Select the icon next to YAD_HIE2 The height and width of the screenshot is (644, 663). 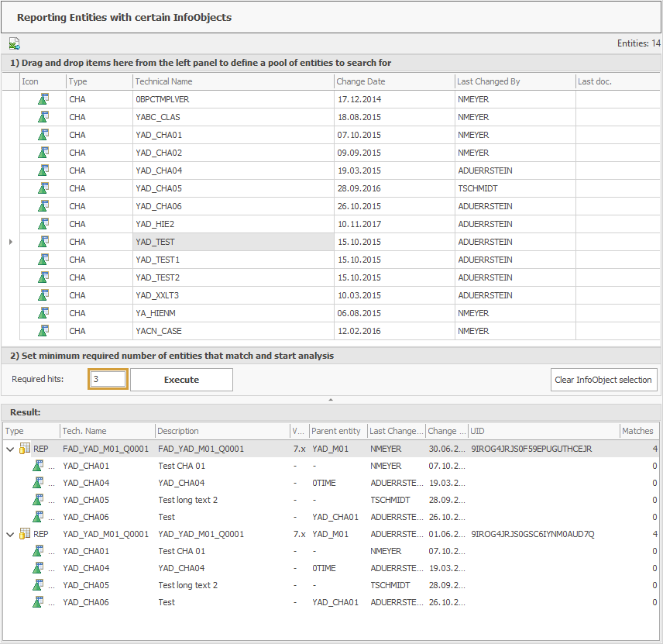43,223
